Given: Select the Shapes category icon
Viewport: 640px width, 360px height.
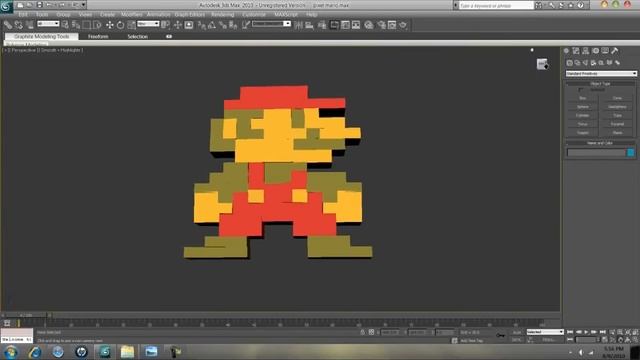Looking at the screenshot, I should (577, 62).
